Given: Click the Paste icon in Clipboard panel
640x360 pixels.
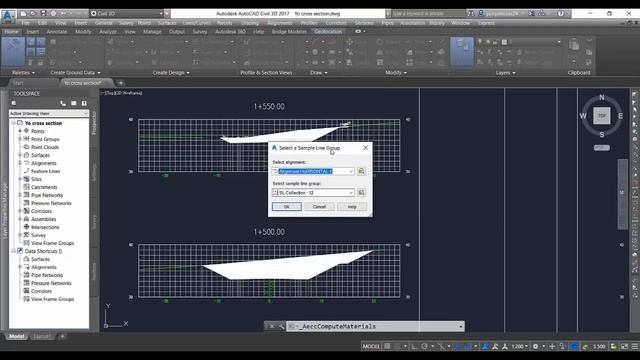Looking at the screenshot, I should click(x=574, y=44).
